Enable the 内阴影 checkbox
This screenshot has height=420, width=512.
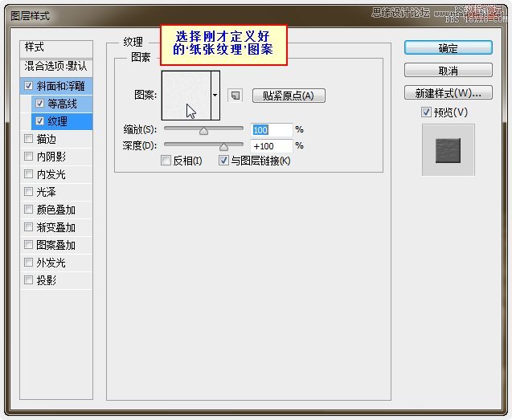click(x=28, y=157)
